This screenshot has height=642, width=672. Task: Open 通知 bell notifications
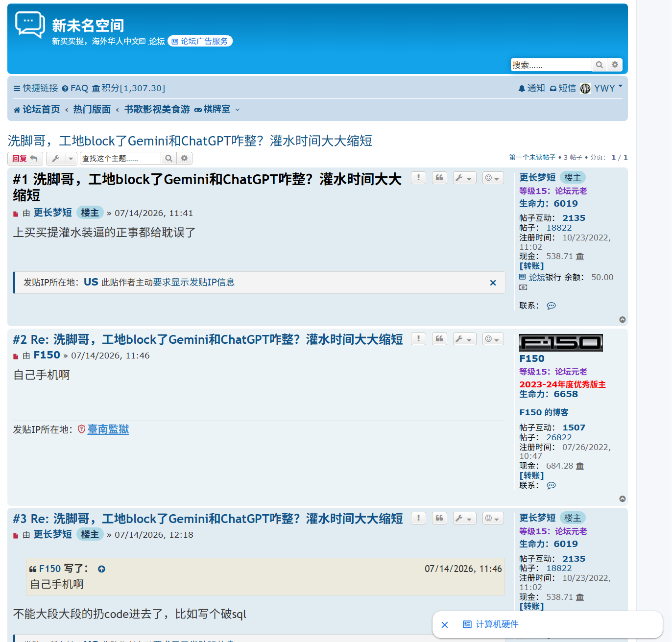click(x=531, y=88)
